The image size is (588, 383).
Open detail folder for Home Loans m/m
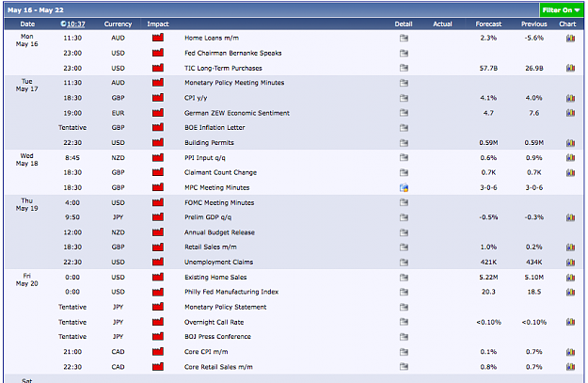coord(404,38)
